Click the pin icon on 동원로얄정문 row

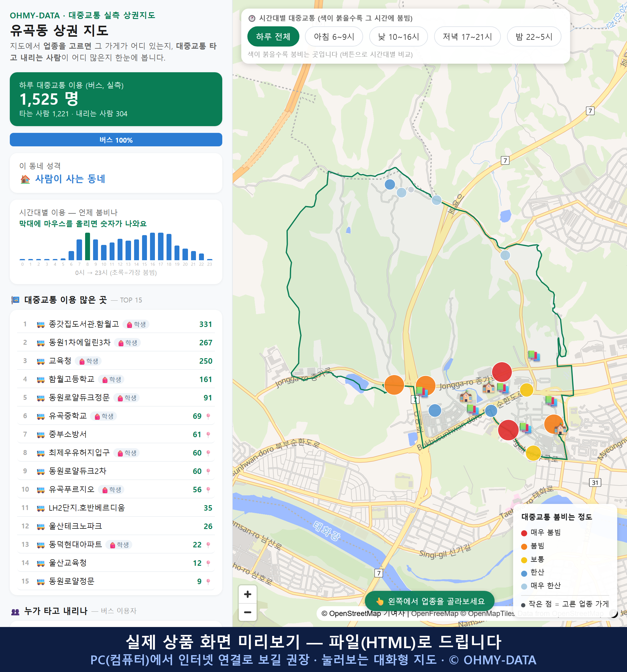208,581
